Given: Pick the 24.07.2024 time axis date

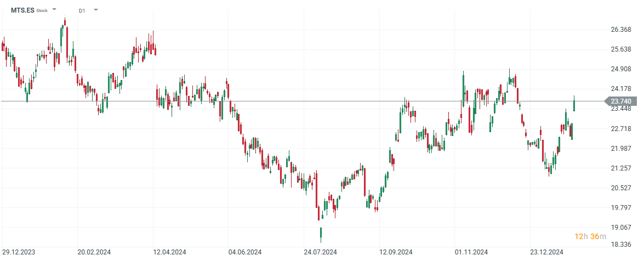Looking at the screenshot, I should (x=321, y=252).
